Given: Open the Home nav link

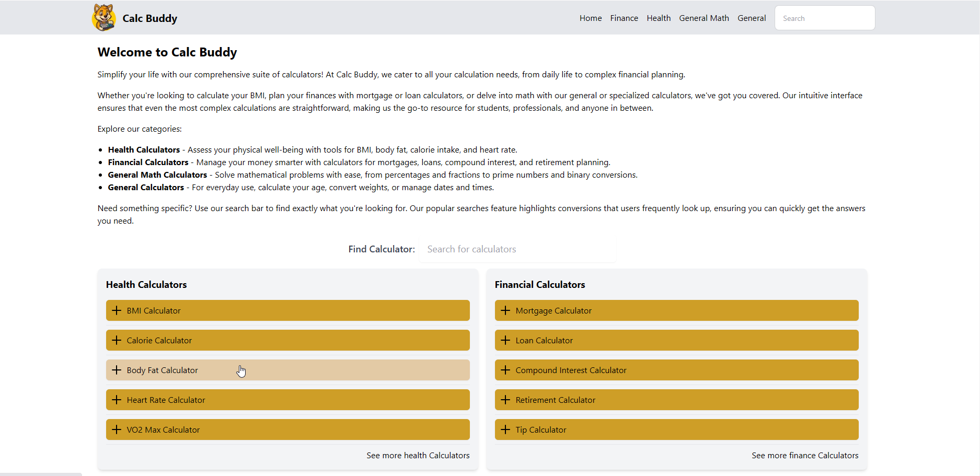Looking at the screenshot, I should click(591, 18).
